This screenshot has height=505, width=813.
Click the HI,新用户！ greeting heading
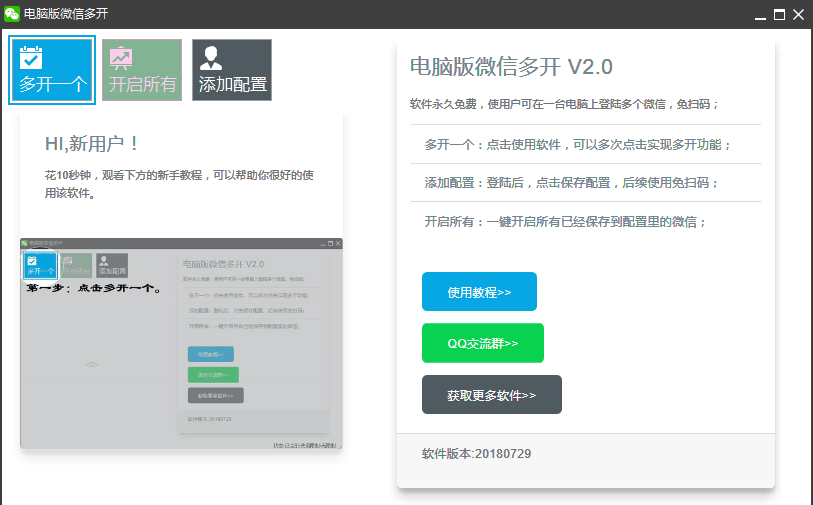[92, 144]
